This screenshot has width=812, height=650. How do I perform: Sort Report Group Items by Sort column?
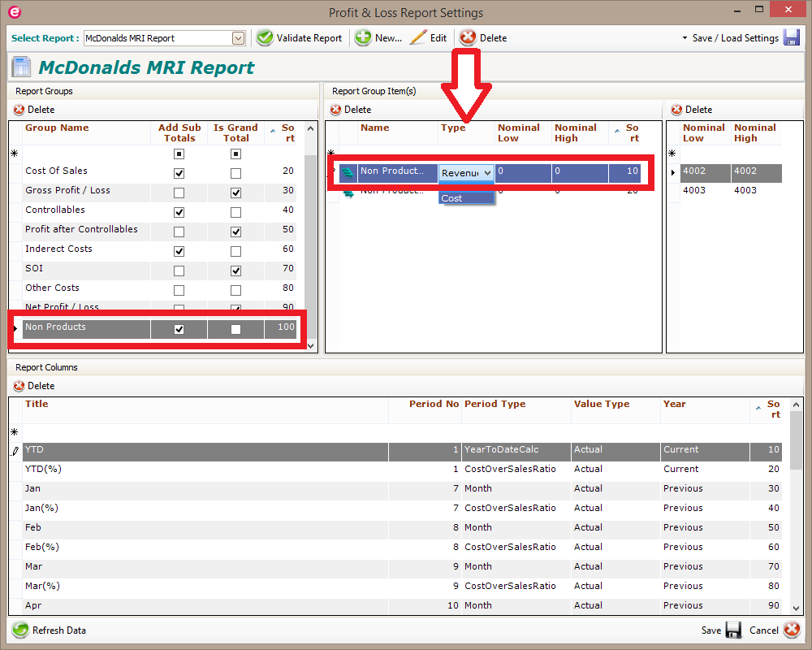click(x=627, y=132)
